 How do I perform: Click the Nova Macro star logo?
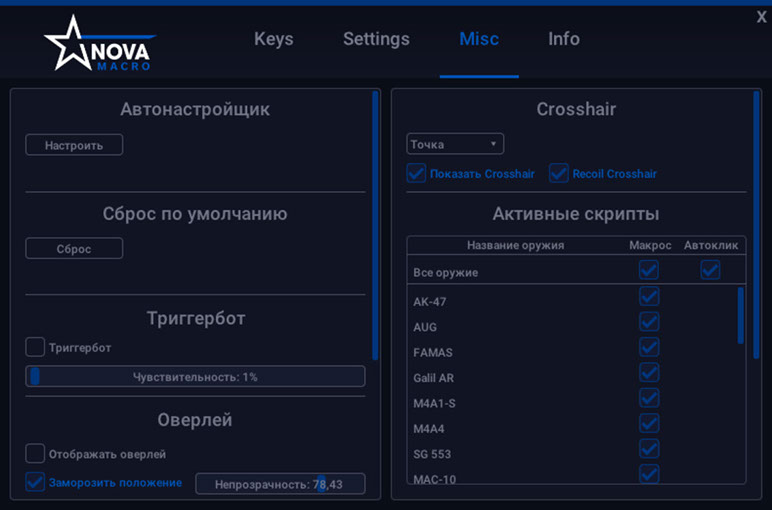click(70, 44)
